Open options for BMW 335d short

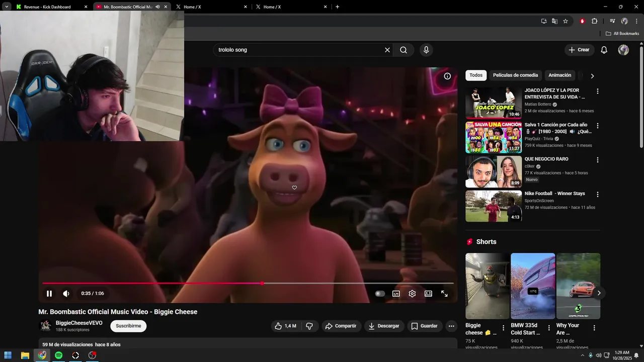(549, 328)
